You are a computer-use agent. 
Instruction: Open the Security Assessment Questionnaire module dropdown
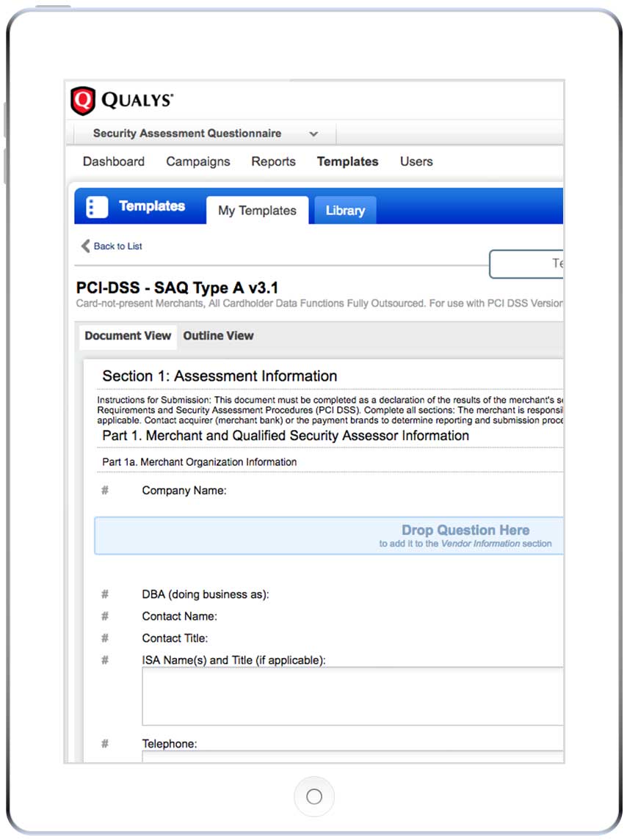313,134
